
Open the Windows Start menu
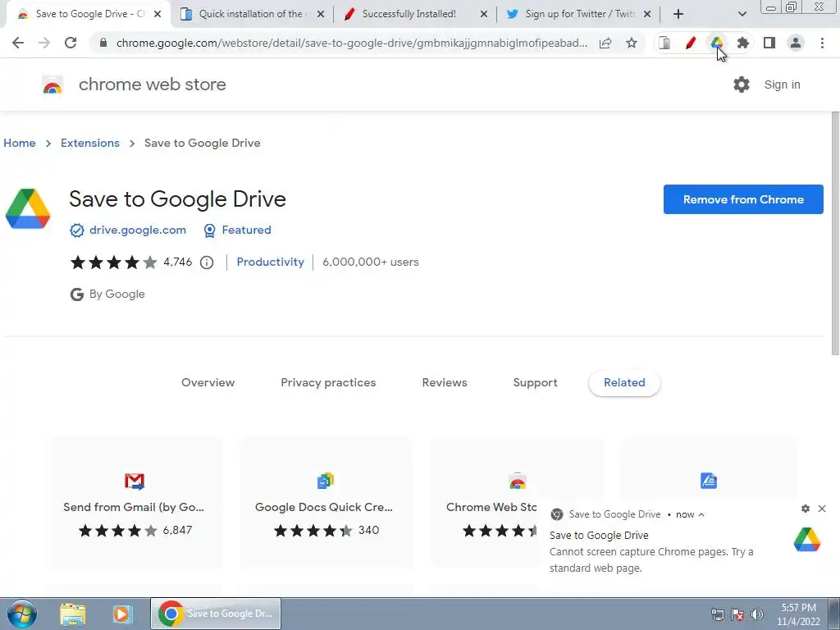21,614
